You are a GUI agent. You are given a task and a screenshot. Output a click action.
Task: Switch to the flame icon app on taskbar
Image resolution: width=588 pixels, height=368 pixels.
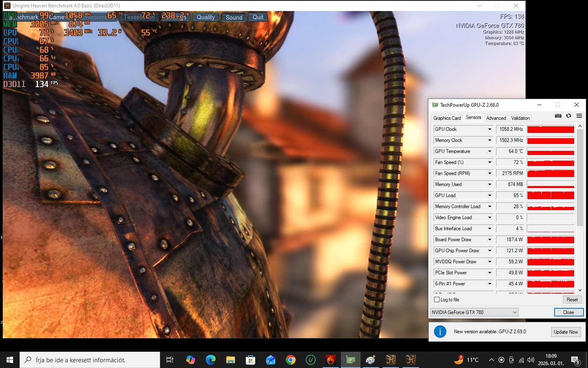click(331, 360)
